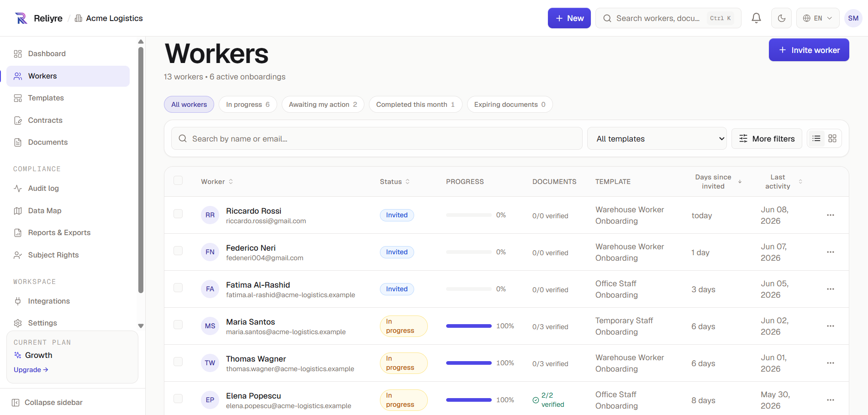Screen dimensions: 868x415
Task: Toggle dark mode moon icon
Action: click(781, 18)
